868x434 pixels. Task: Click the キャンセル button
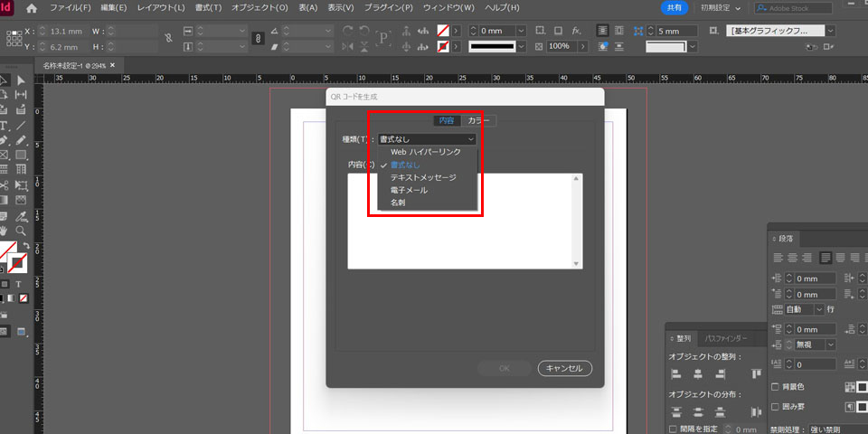(564, 368)
